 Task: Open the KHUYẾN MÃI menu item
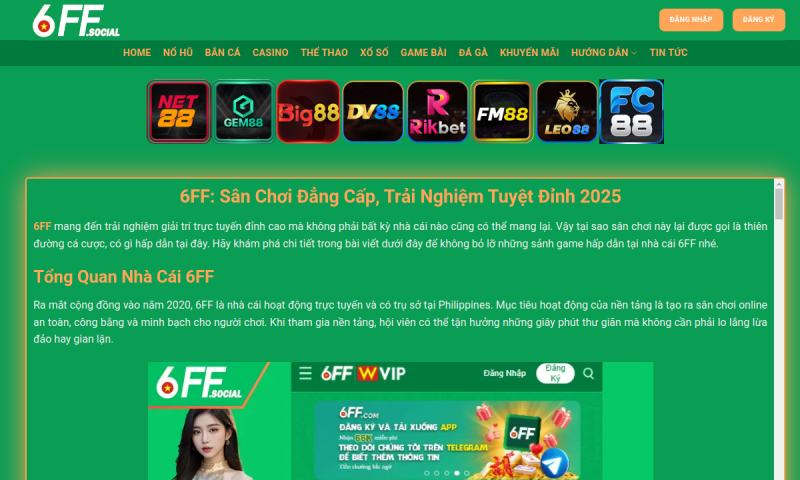[529, 53]
